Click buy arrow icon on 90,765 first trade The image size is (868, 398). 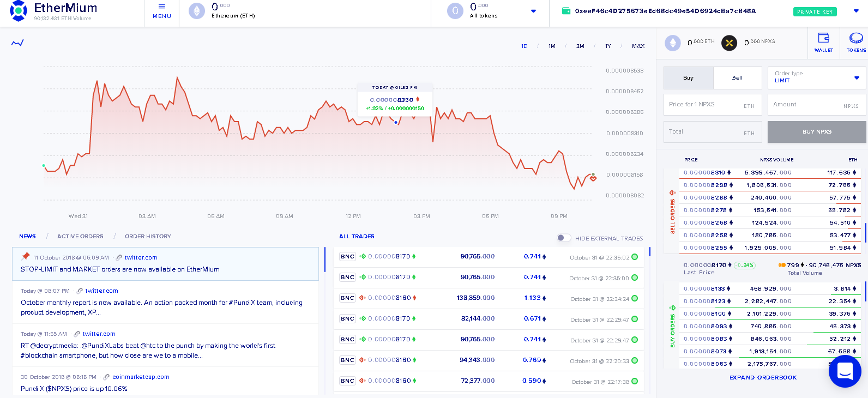click(363, 256)
